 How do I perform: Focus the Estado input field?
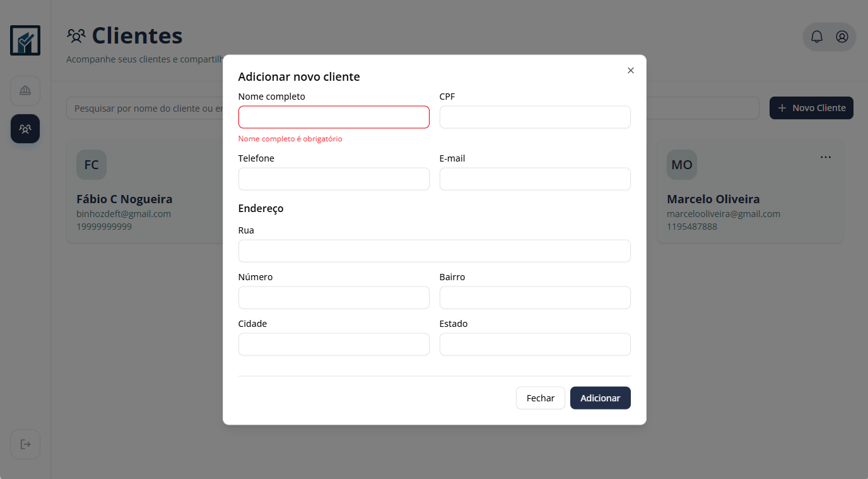535,345
